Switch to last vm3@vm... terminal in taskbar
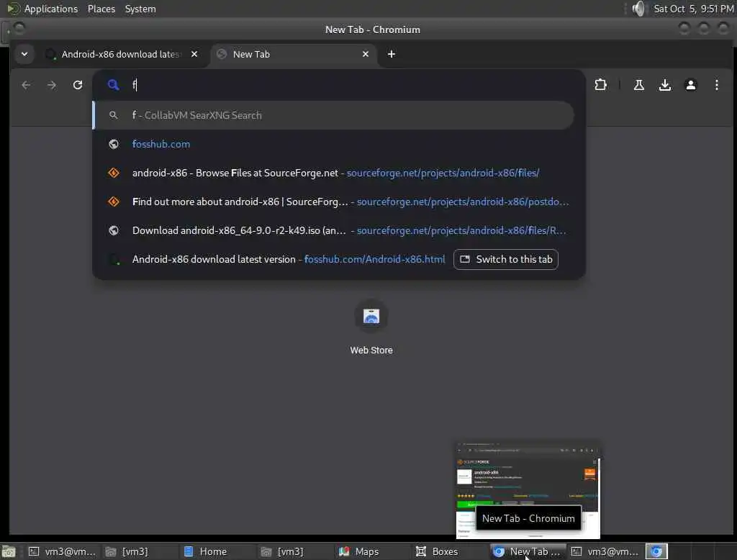737x560 pixels. 605,551
